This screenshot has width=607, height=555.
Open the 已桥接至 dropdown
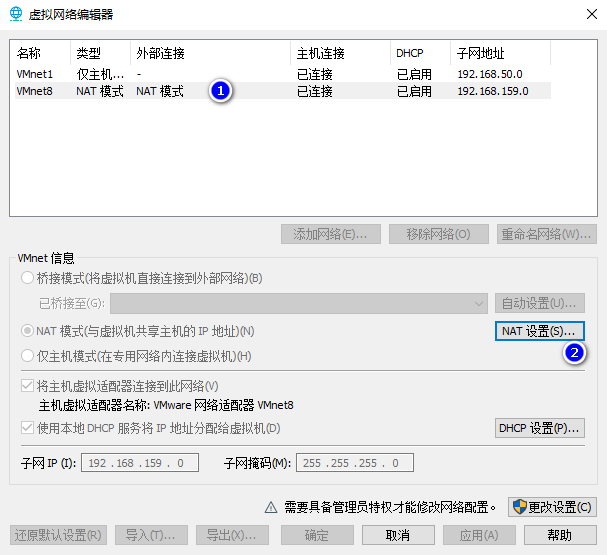[299, 303]
